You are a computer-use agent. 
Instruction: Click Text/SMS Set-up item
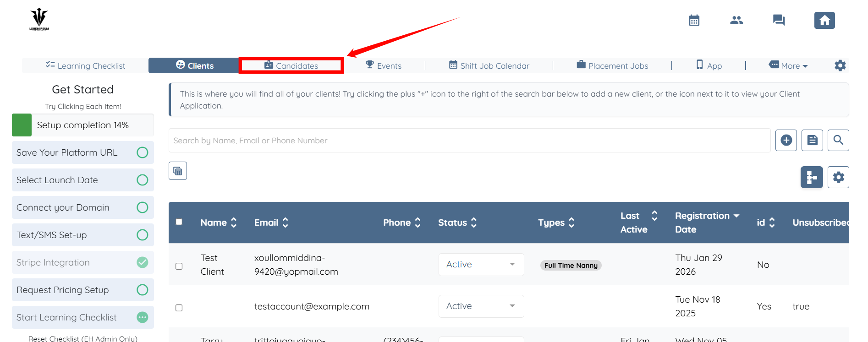pos(83,235)
